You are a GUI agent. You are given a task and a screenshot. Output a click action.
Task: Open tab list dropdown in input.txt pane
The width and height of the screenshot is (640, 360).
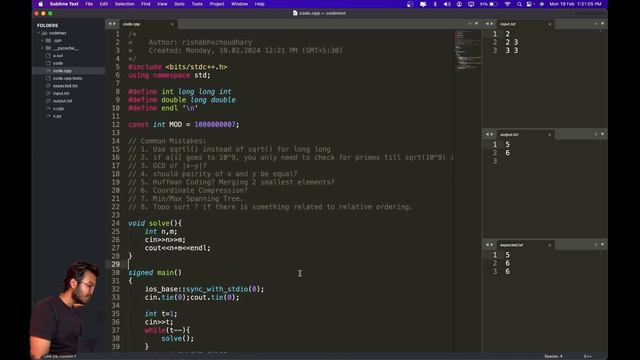[602, 24]
